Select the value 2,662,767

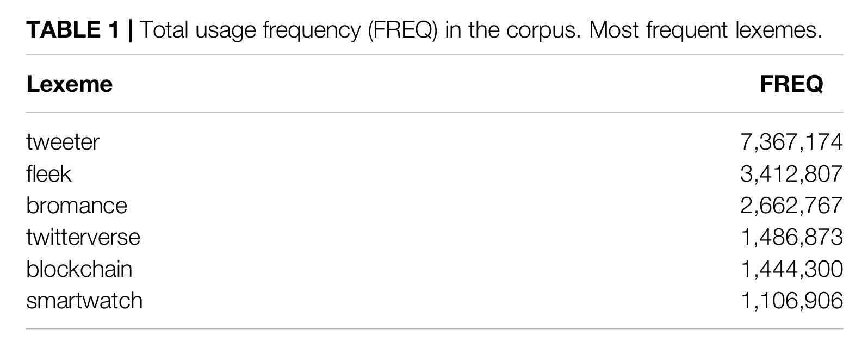(791, 206)
